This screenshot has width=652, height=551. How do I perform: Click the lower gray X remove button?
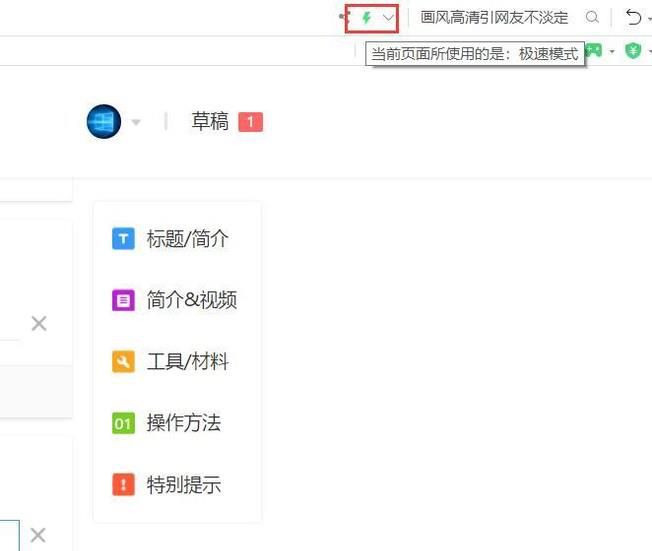(x=38, y=535)
